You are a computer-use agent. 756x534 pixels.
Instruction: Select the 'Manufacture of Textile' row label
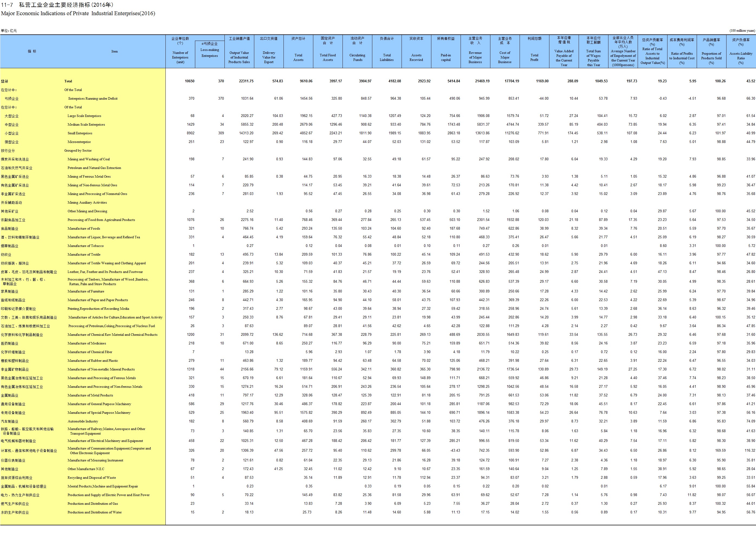tap(84, 255)
